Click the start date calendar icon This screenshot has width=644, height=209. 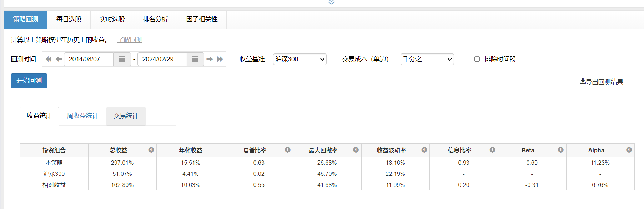tap(122, 59)
